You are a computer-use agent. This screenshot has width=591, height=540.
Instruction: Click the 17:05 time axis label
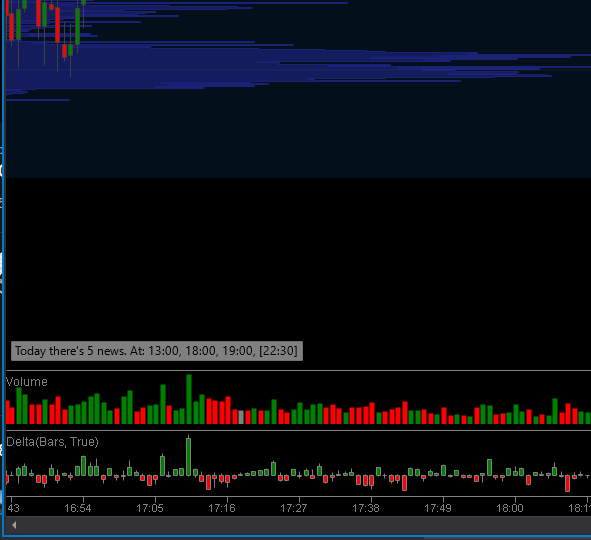click(x=150, y=508)
